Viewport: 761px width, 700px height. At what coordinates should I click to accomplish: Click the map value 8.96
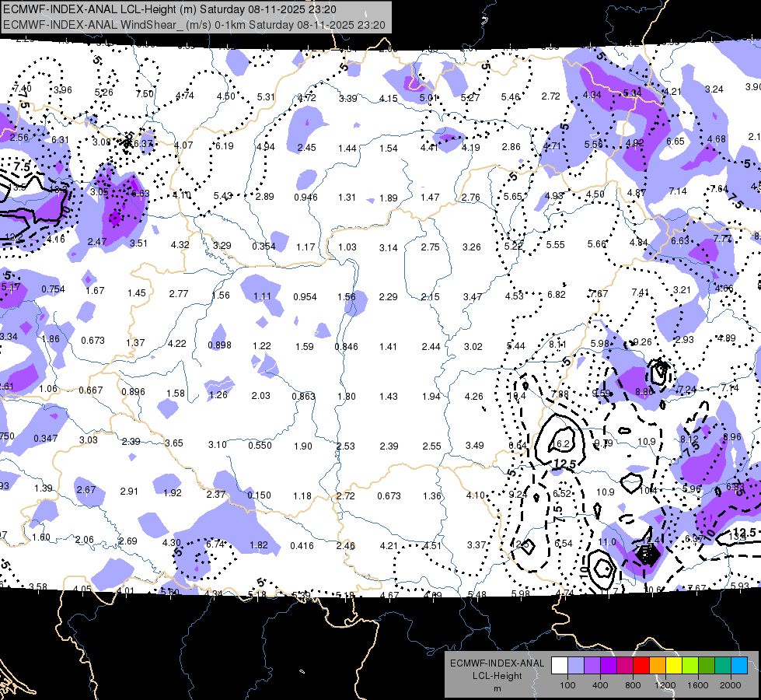(x=732, y=436)
